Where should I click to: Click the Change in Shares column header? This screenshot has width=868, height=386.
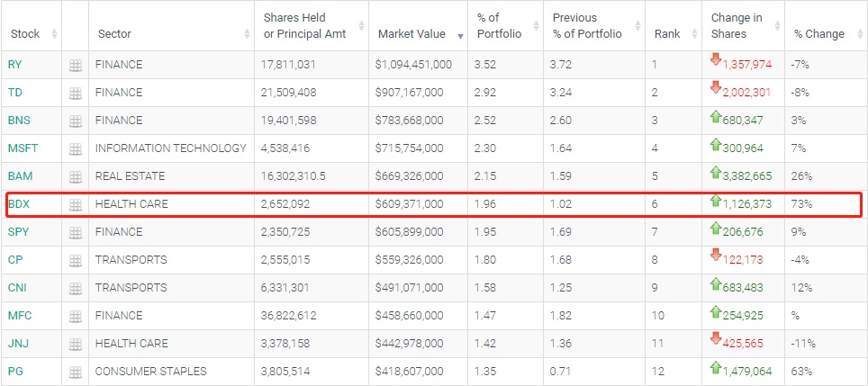point(736,26)
